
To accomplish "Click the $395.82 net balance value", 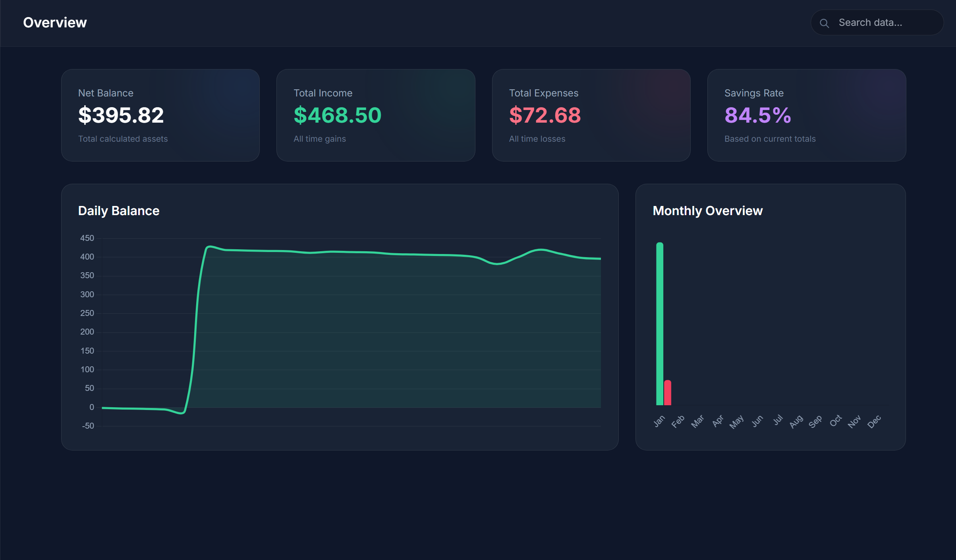I will (121, 115).
